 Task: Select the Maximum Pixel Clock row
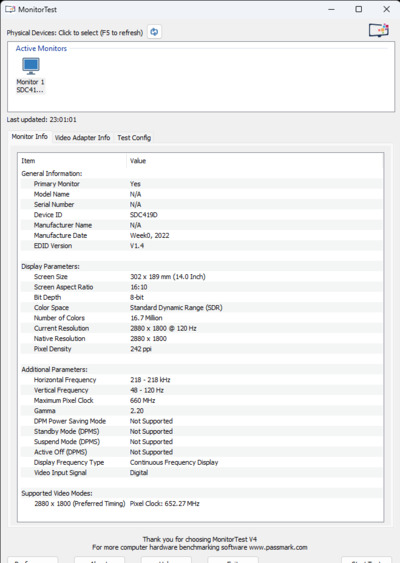[201, 400]
